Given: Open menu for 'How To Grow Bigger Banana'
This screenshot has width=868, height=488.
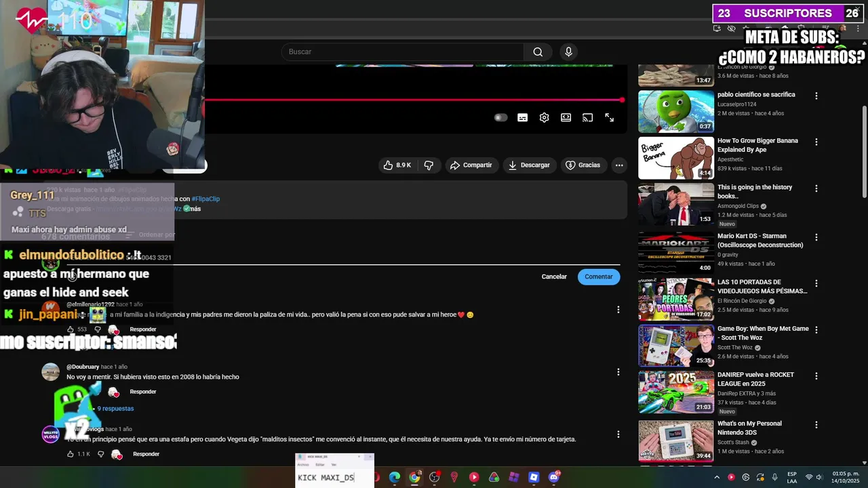Looking at the screenshot, I should [816, 142].
